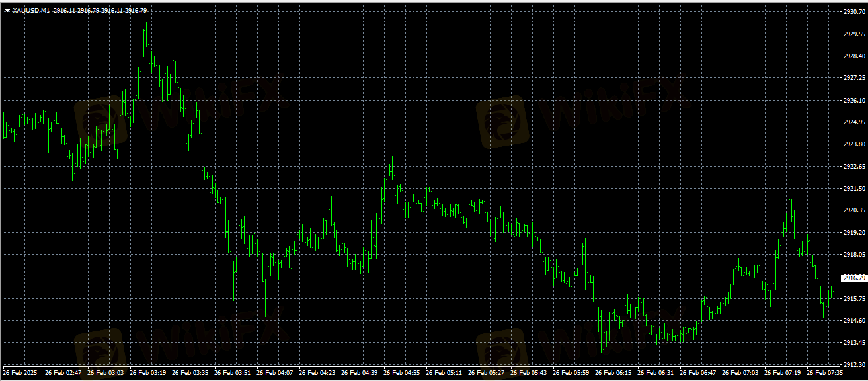Click the 2927.25 price axis label
This screenshot has height=381, width=868.
pos(853,78)
